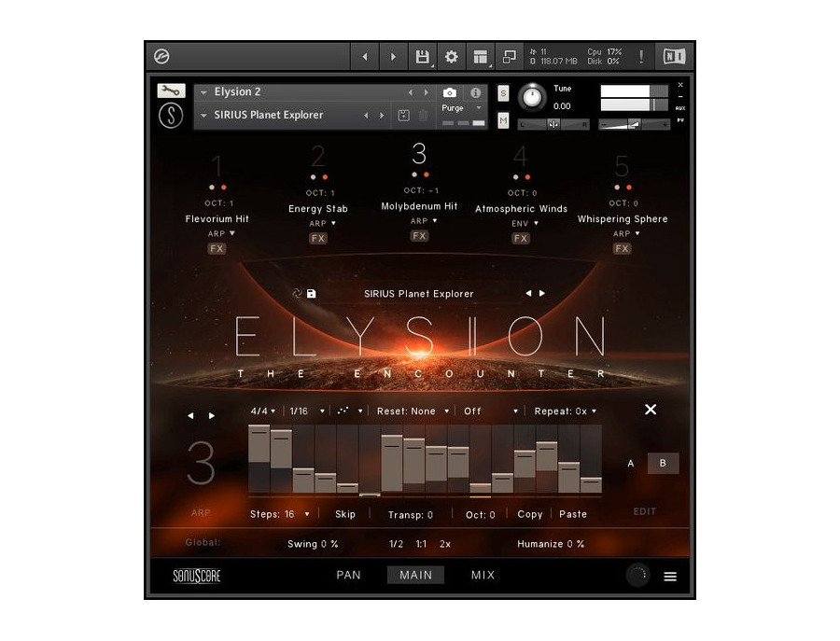Select pattern B
This screenshot has height=641, width=840.
pyautogui.click(x=663, y=463)
